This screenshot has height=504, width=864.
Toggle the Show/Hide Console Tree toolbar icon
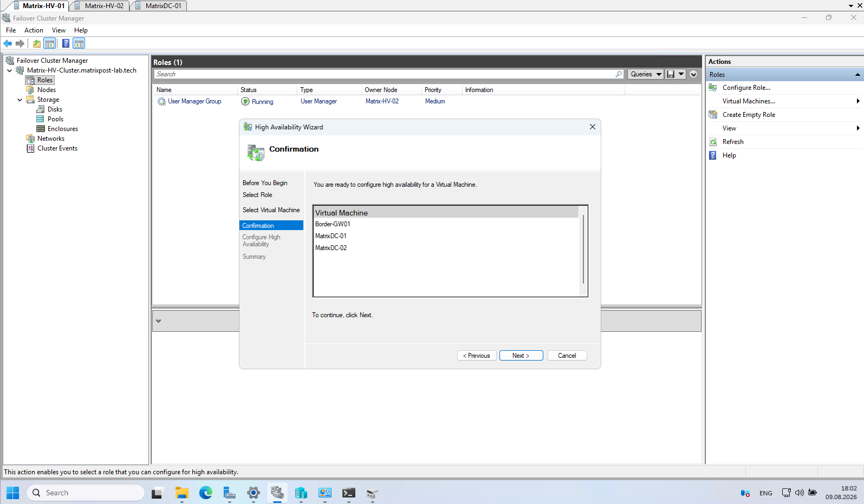[x=49, y=43]
